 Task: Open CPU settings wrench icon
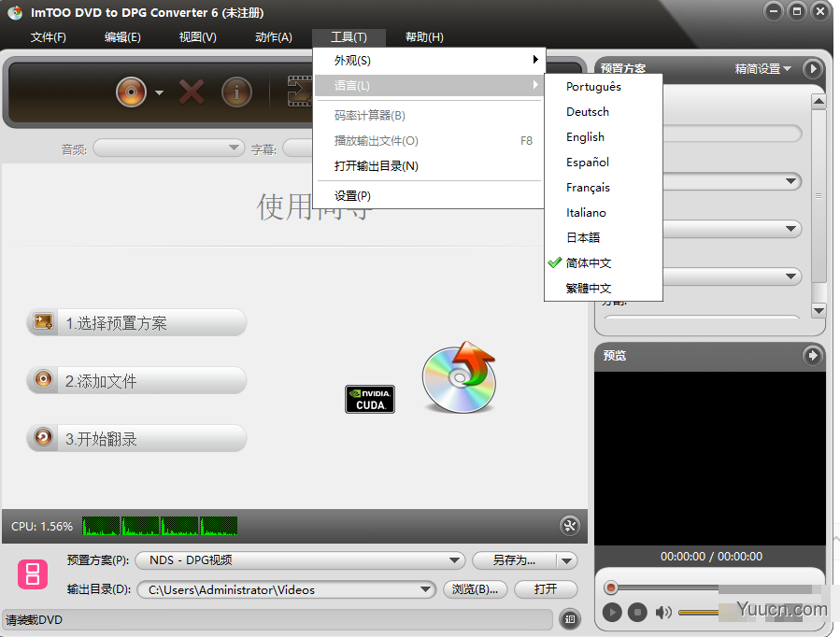tap(569, 526)
